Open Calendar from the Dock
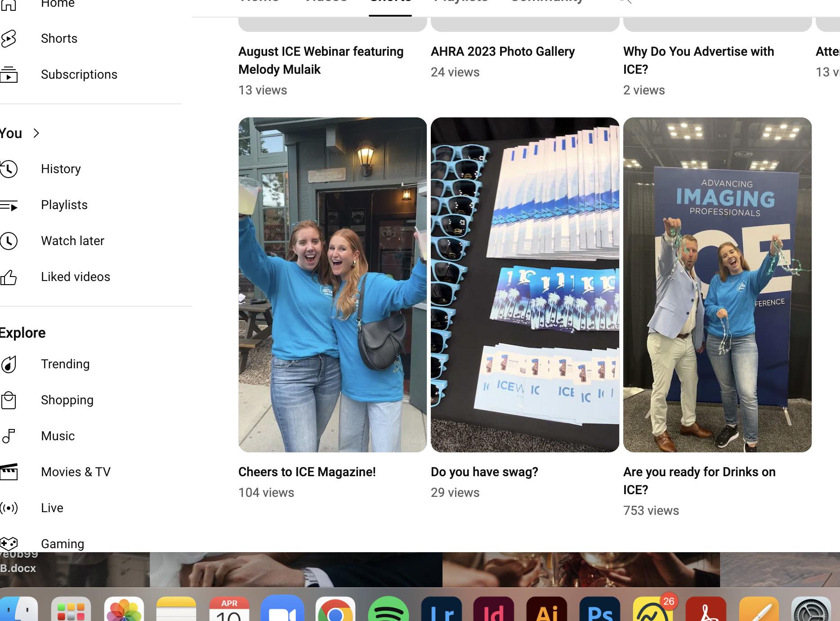840x621 pixels. 229,609
